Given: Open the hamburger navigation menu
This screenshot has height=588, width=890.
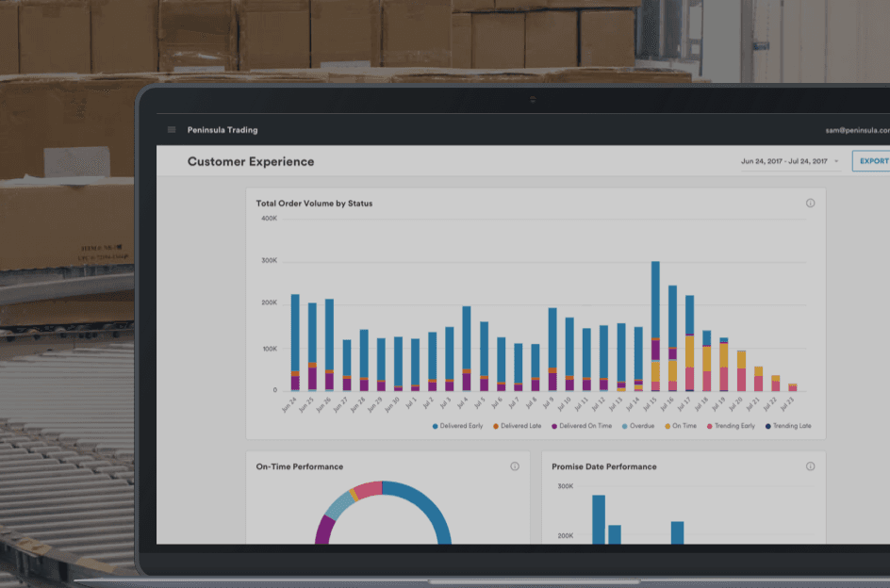Looking at the screenshot, I should coord(172,130).
